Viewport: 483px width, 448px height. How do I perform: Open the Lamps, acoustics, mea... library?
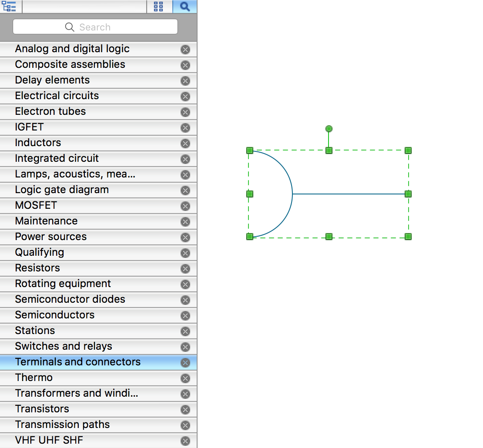click(x=98, y=174)
